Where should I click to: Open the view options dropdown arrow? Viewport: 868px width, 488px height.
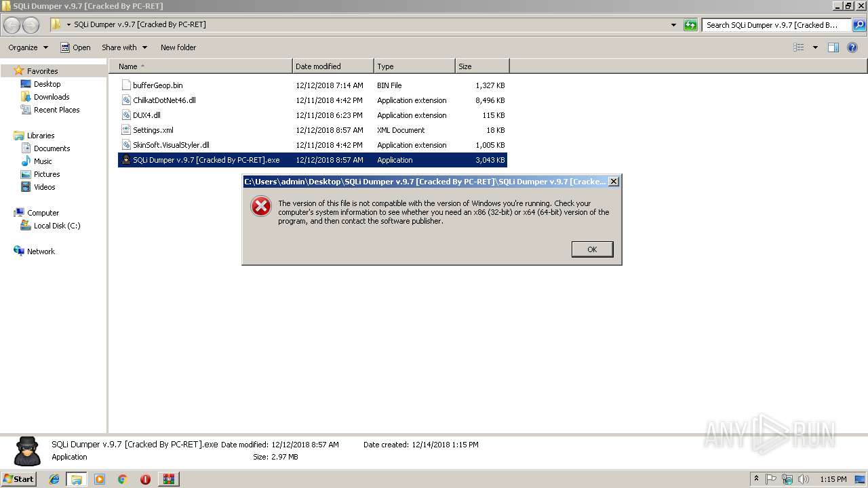tap(815, 47)
